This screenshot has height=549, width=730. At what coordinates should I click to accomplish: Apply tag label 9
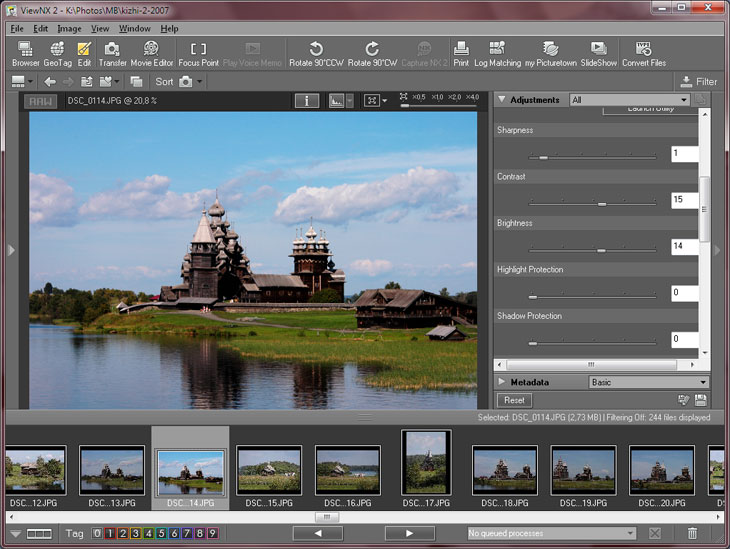pyautogui.click(x=212, y=533)
